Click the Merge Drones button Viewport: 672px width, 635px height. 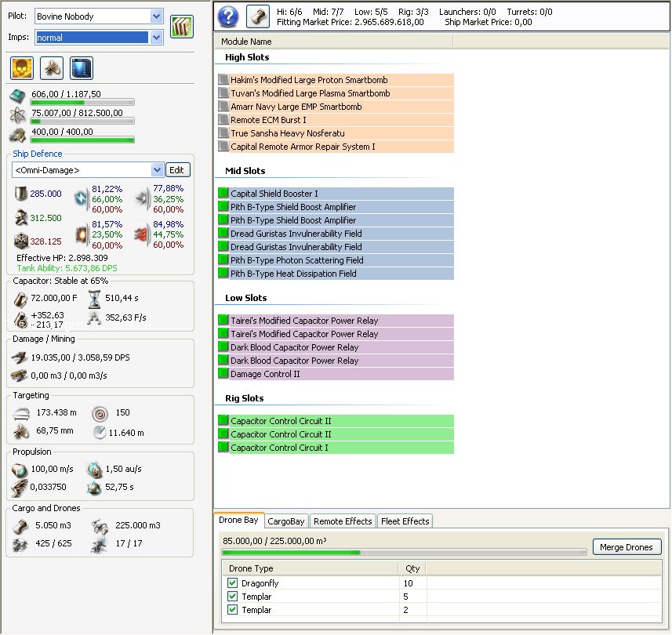click(627, 547)
